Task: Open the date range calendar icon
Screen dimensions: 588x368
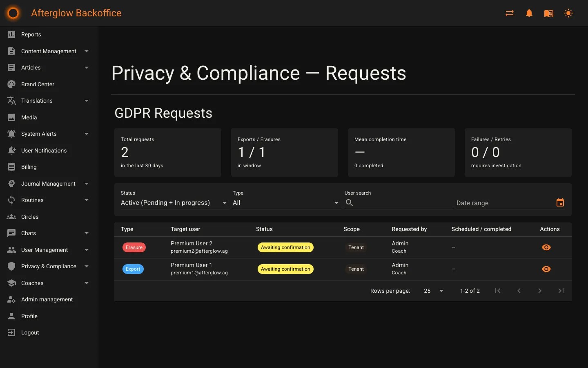Action: point(560,202)
